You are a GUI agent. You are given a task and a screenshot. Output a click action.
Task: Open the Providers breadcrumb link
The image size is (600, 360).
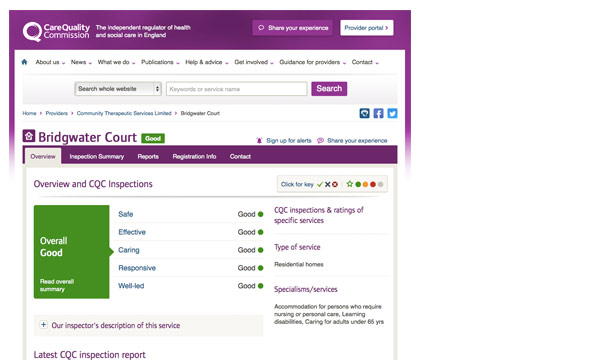(57, 113)
